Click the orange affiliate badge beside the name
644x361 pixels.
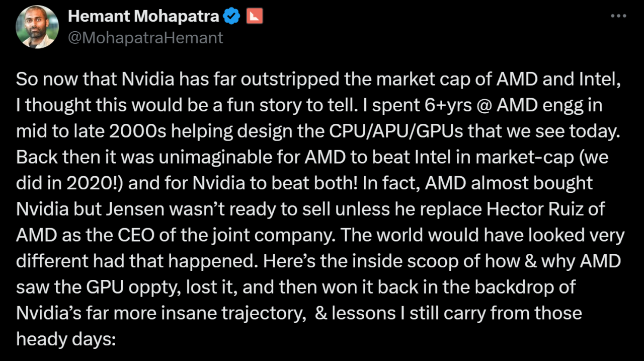tap(255, 17)
